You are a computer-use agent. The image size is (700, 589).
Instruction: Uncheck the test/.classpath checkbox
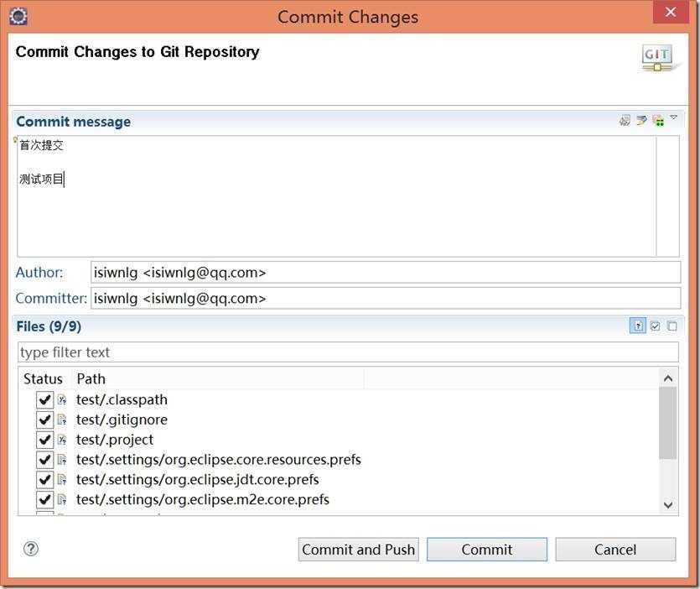pyautogui.click(x=44, y=399)
